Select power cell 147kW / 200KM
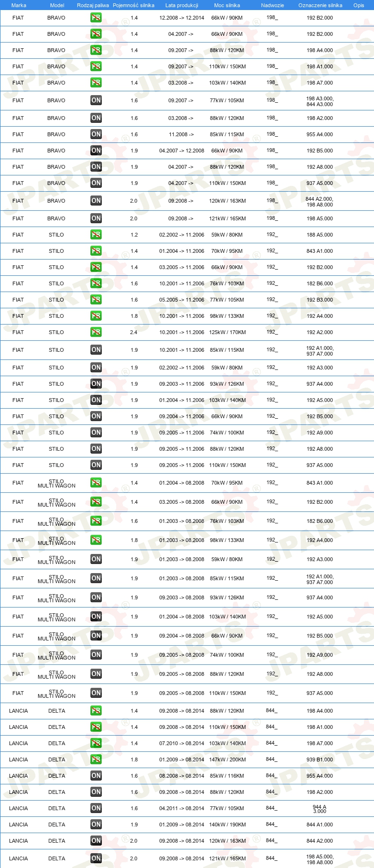Image resolution: width=374 pixels, height=868 pixels. 227,759
